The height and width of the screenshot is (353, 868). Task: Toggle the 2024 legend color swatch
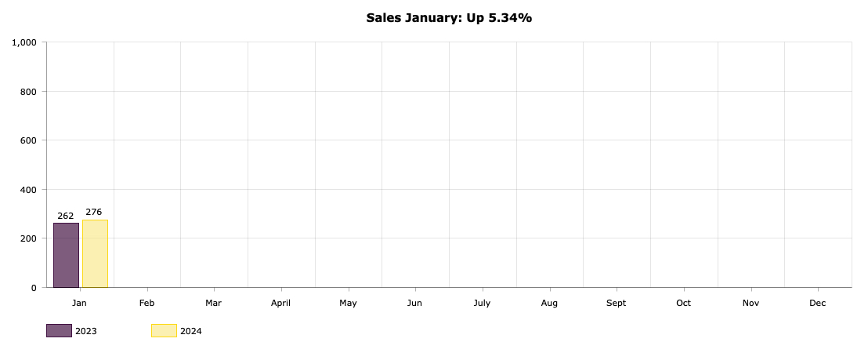click(x=164, y=331)
